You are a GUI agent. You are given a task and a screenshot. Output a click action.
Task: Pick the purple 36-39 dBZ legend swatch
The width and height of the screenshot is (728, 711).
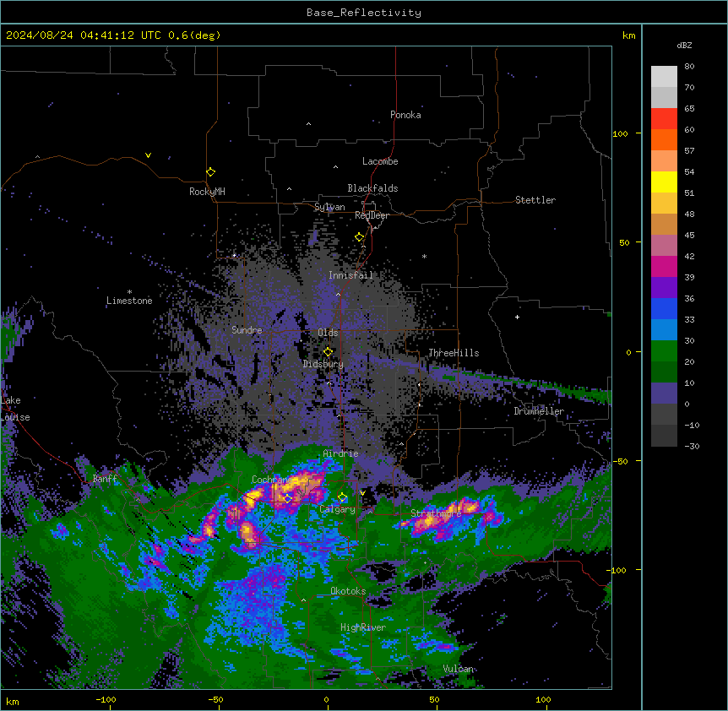pos(664,288)
